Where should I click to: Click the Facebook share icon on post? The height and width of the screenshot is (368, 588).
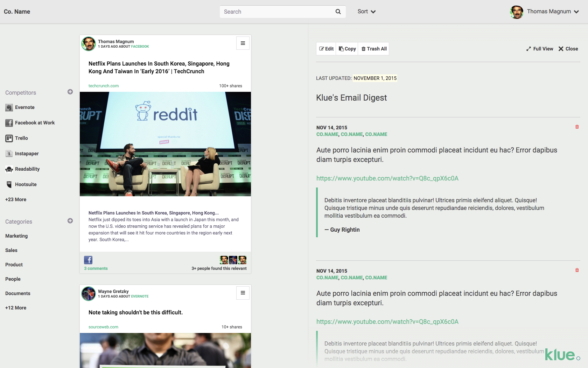[x=88, y=260]
